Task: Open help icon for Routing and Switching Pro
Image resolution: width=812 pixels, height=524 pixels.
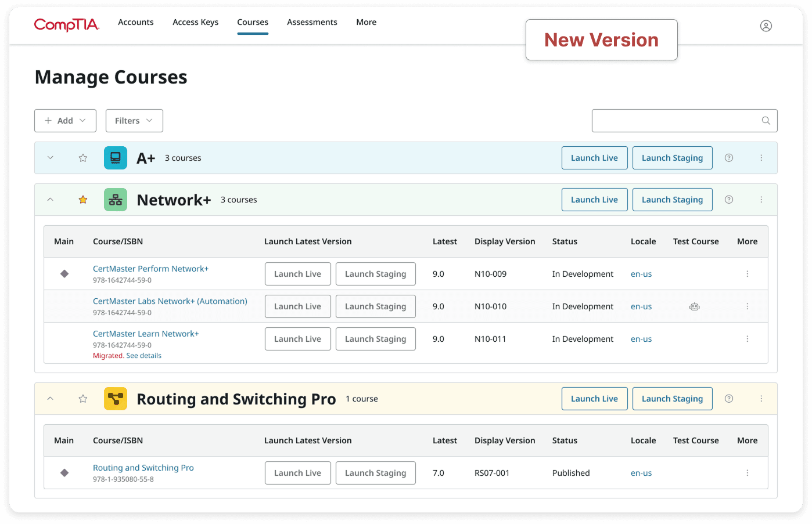Action: [x=729, y=399]
